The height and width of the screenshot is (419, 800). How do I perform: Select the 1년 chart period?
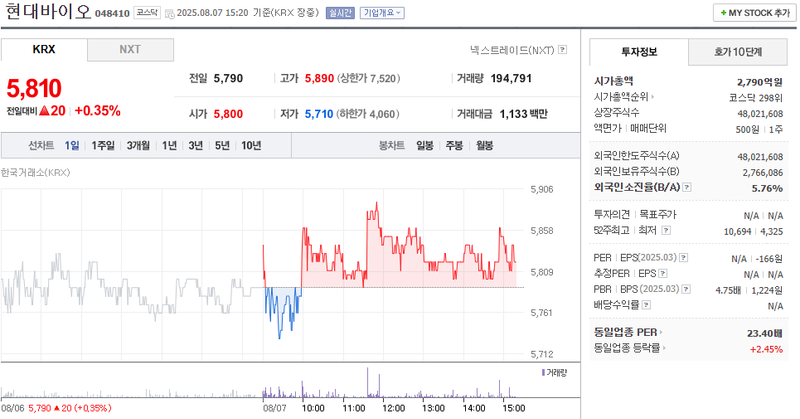pyautogui.click(x=169, y=145)
